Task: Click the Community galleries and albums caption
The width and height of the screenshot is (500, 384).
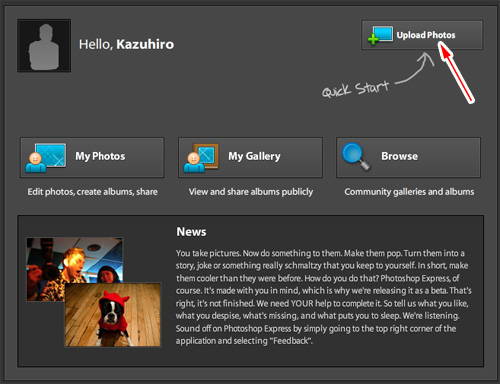Action: tap(409, 192)
